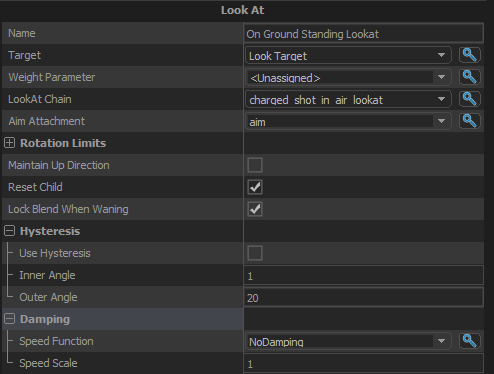Click the Speed Scale value field
This screenshot has height=374, width=494.
[364, 363]
